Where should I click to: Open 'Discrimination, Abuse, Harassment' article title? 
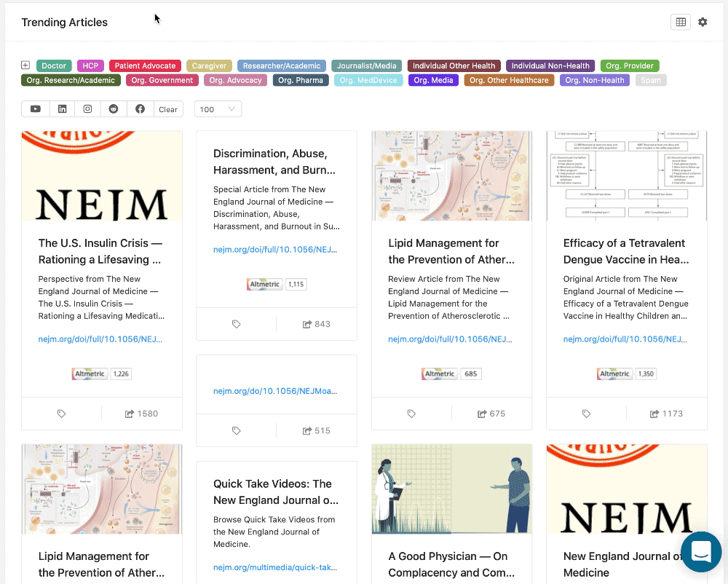coord(274,162)
